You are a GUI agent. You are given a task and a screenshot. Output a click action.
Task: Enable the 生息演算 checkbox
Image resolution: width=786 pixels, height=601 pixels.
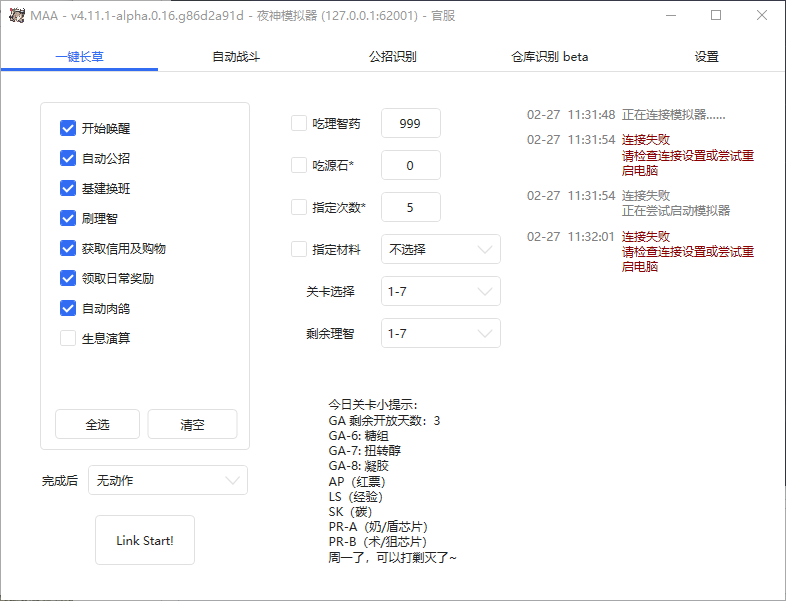[68, 338]
